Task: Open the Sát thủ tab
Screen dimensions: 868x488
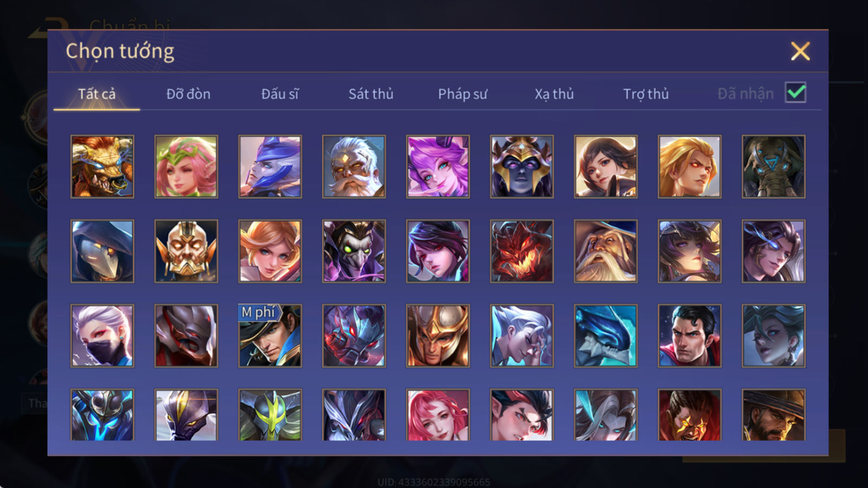Action: click(x=371, y=94)
